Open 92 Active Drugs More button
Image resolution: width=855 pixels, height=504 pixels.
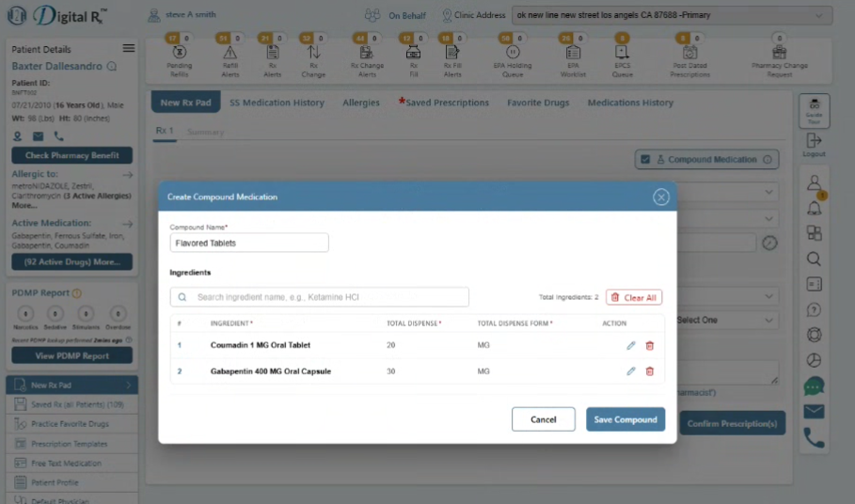click(72, 262)
